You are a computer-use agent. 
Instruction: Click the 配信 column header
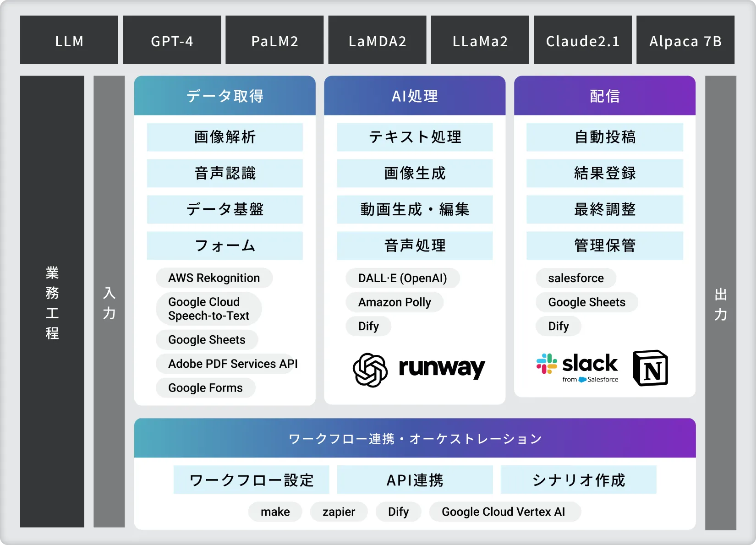click(x=605, y=96)
